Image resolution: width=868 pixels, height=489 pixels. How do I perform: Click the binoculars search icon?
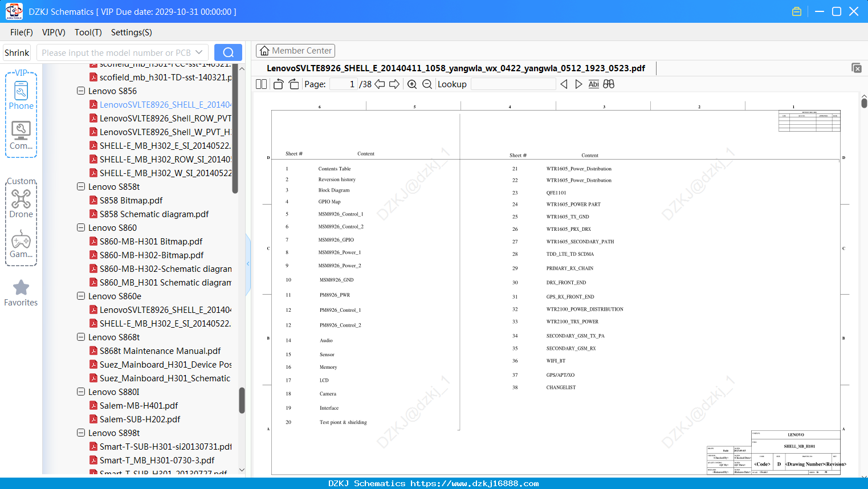(609, 84)
